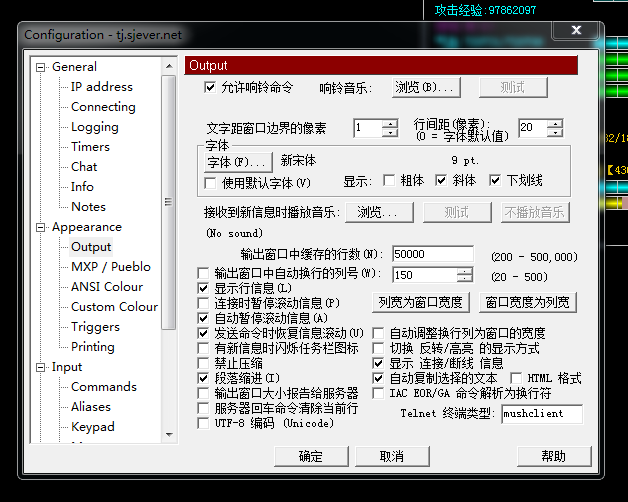This screenshot has height=502, width=628.
Task: Enable 输出窗口大小报告给服务器
Action: pyautogui.click(x=203, y=393)
